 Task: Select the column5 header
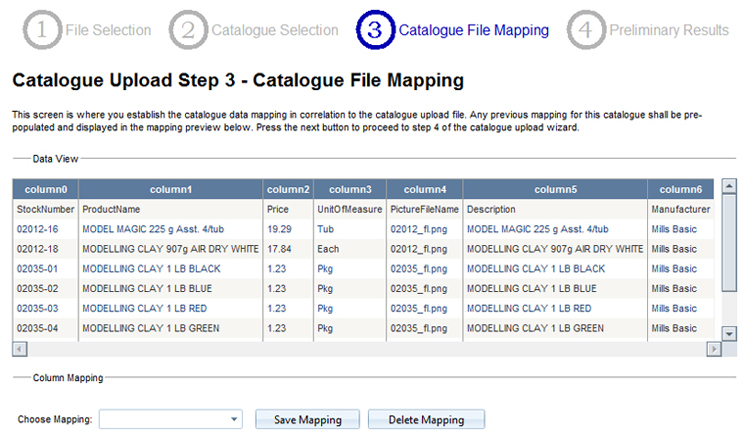555,189
